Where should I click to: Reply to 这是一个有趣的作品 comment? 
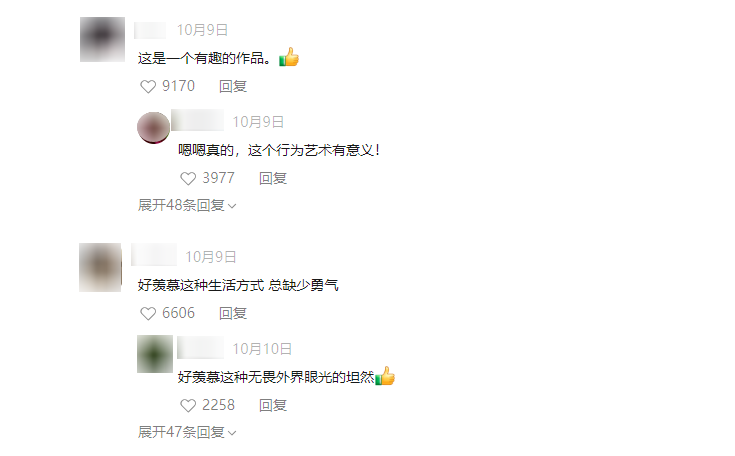233,87
